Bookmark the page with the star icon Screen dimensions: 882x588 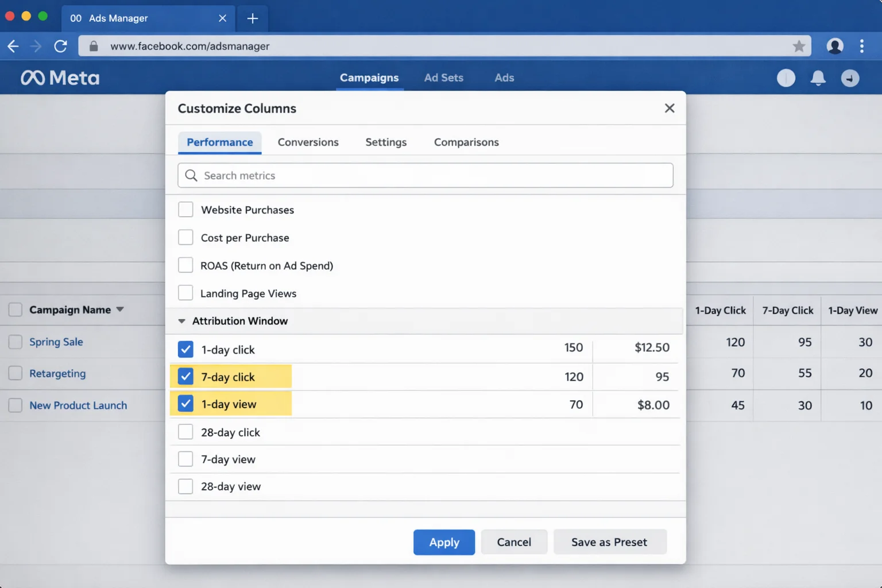point(798,46)
